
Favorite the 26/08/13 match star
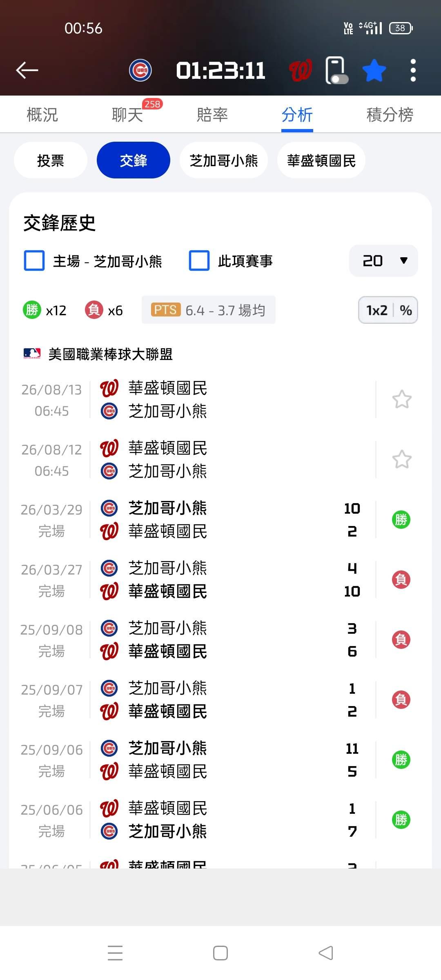[402, 399]
